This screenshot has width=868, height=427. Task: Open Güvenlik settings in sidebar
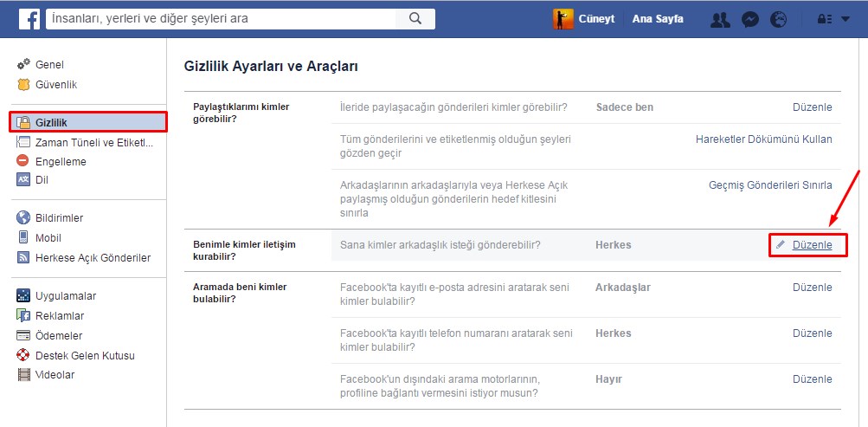tap(56, 84)
